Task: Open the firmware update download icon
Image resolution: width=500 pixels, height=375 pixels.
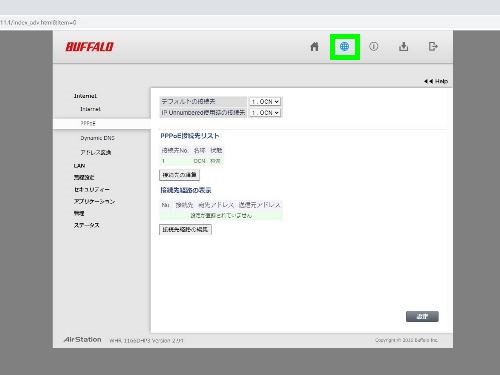Action: pyautogui.click(x=403, y=47)
